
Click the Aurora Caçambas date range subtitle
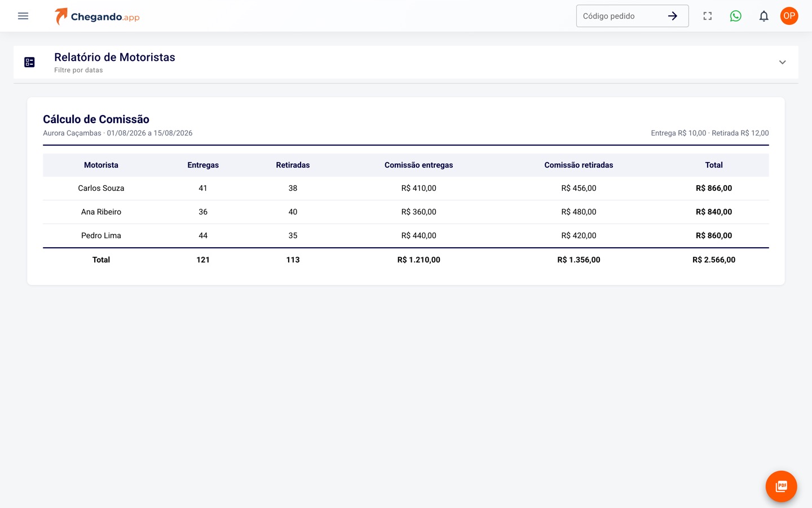click(x=118, y=133)
